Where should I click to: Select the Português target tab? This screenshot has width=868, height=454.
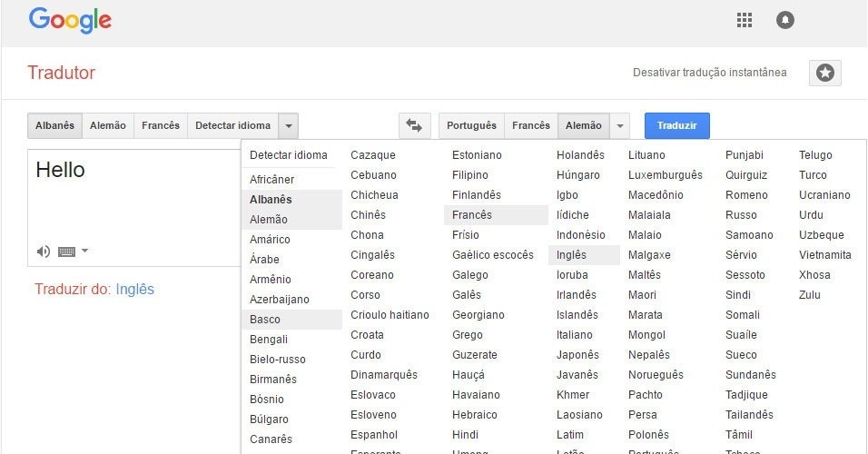[x=471, y=125]
